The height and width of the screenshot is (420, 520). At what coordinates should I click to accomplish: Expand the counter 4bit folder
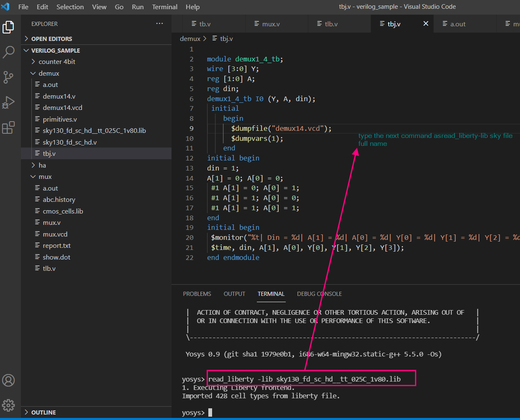pyautogui.click(x=96, y=61)
